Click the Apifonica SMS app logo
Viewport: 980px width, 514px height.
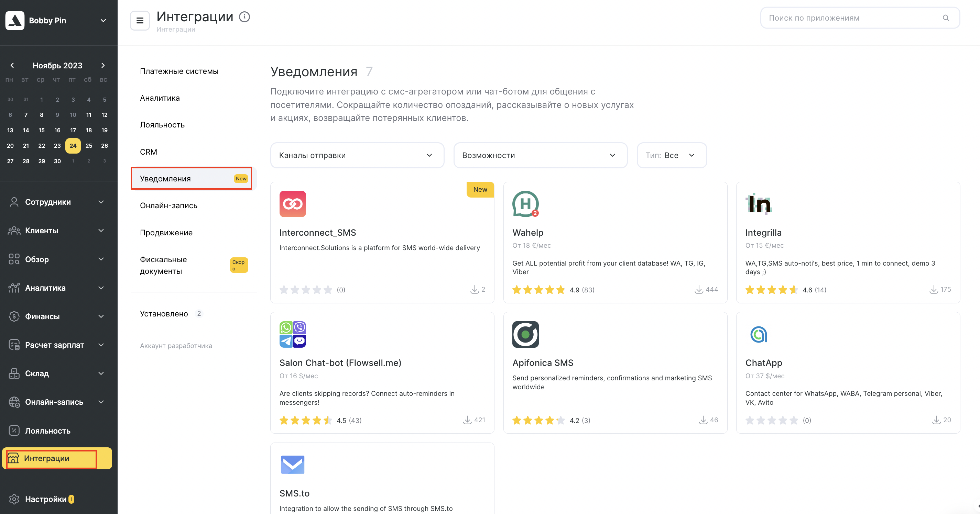pos(525,334)
